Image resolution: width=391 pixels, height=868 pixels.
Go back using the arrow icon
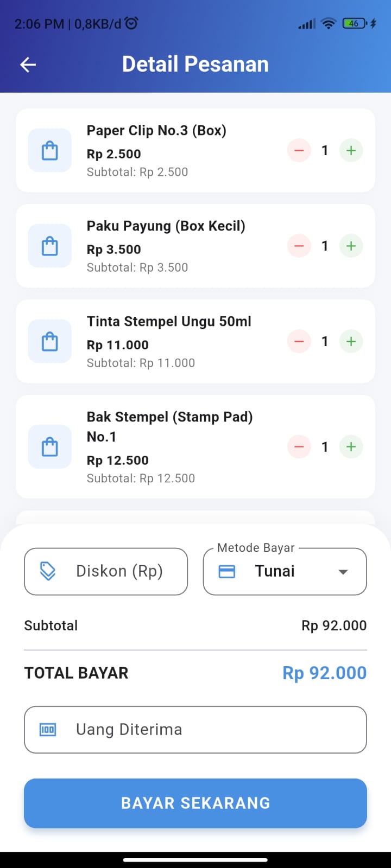pos(28,65)
